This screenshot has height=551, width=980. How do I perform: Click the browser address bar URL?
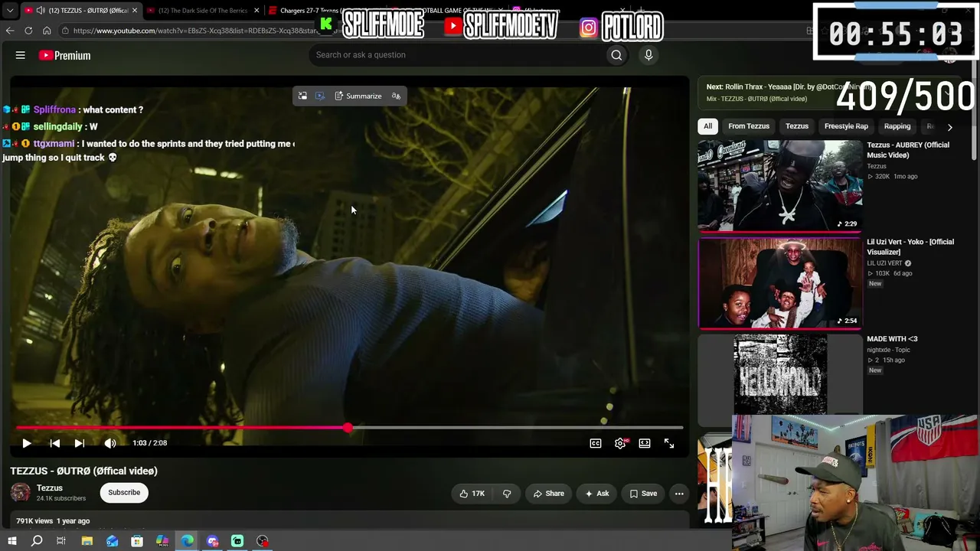195,31
